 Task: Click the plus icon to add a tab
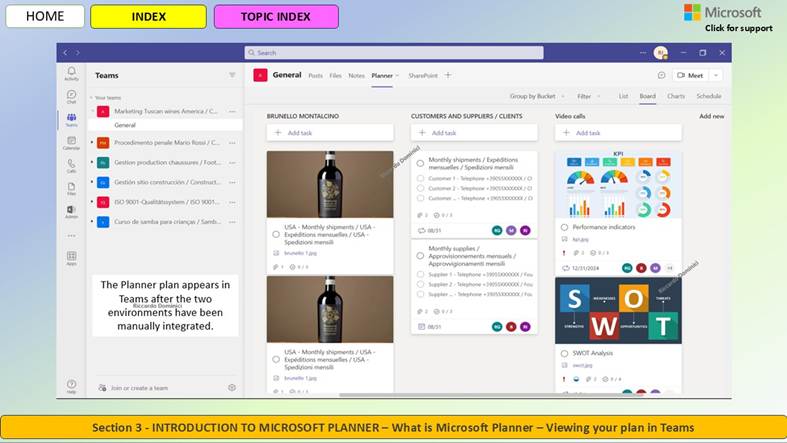[448, 75]
